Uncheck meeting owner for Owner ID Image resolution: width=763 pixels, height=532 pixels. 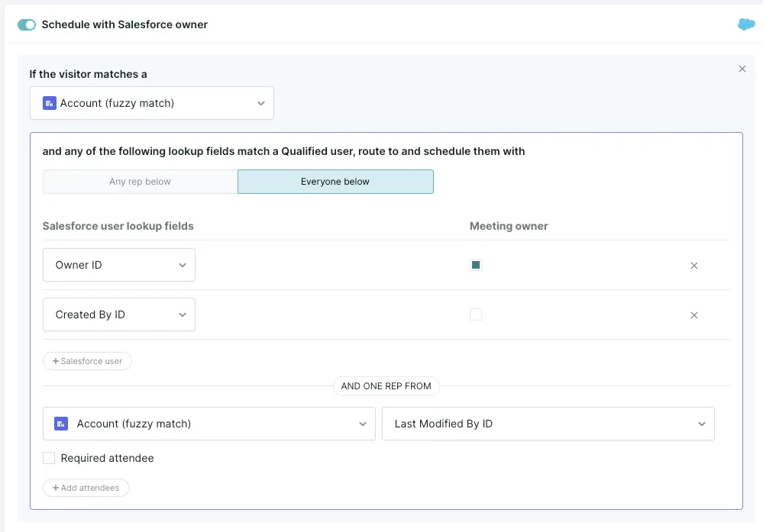click(476, 265)
